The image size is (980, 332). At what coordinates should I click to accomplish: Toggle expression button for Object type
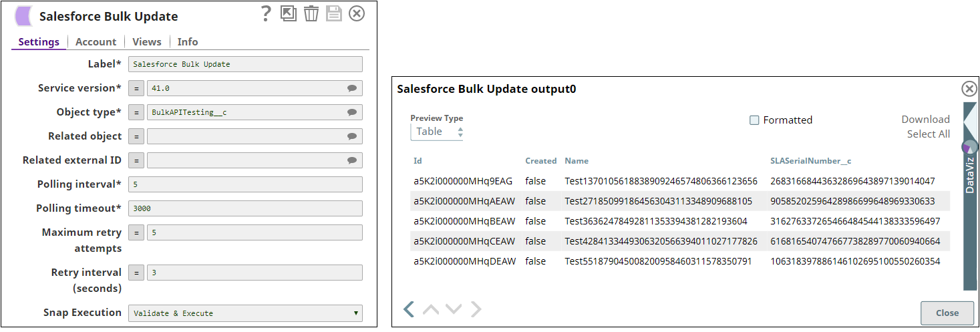136,112
